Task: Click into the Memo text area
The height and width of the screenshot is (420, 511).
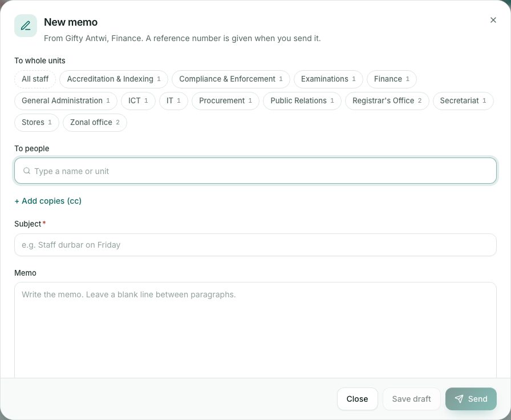Action: (255, 330)
